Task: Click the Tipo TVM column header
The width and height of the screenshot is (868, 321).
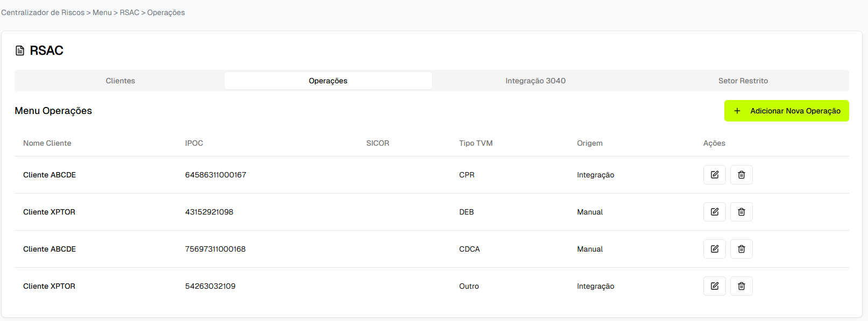Action: [x=476, y=143]
